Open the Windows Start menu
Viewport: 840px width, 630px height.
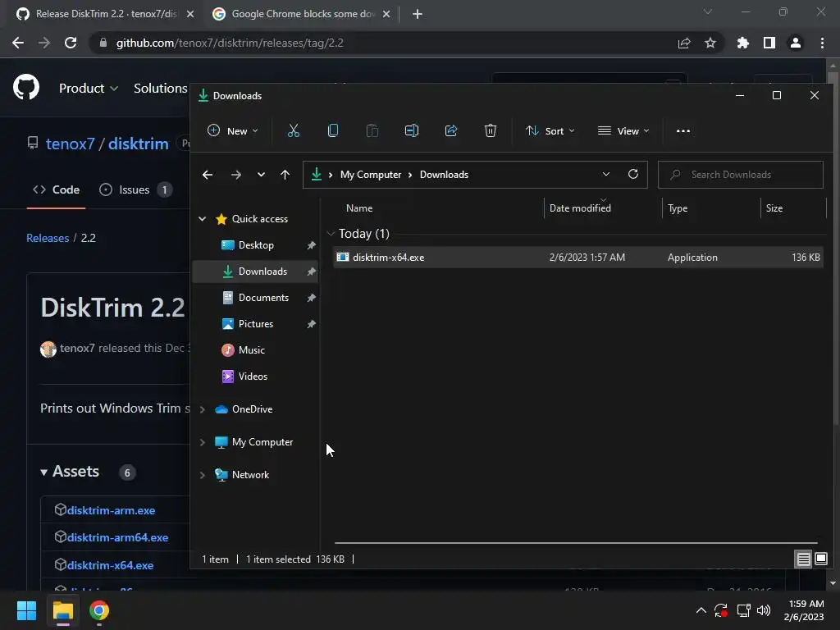26,610
